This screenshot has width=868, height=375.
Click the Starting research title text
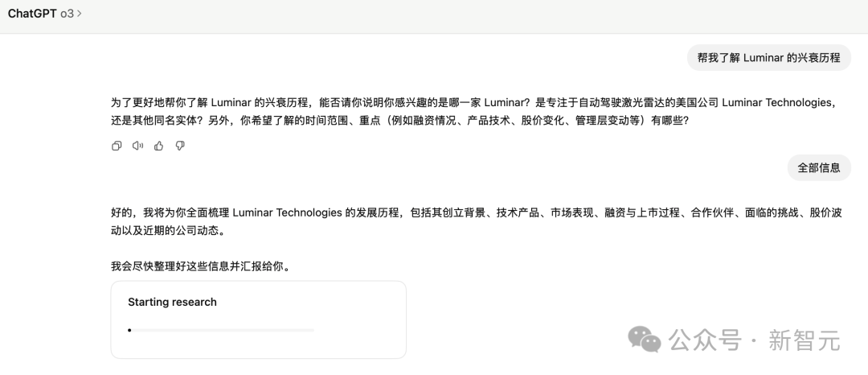(172, 302)
